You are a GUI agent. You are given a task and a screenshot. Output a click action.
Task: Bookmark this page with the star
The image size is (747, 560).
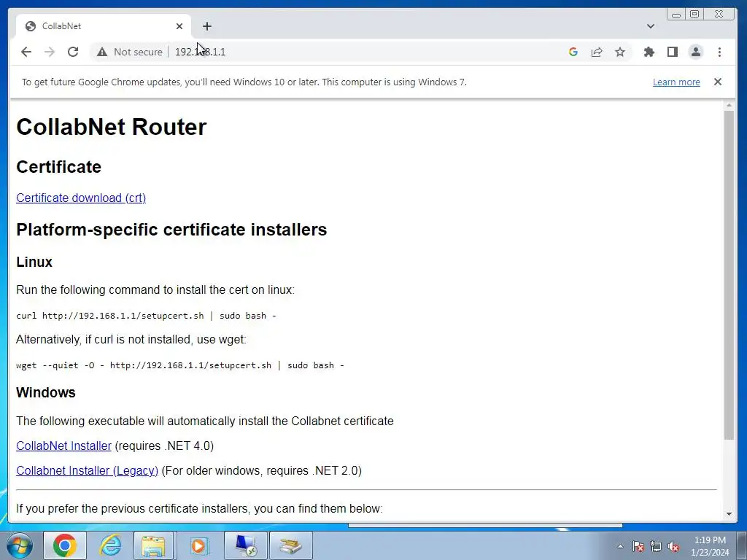(620, 52)
